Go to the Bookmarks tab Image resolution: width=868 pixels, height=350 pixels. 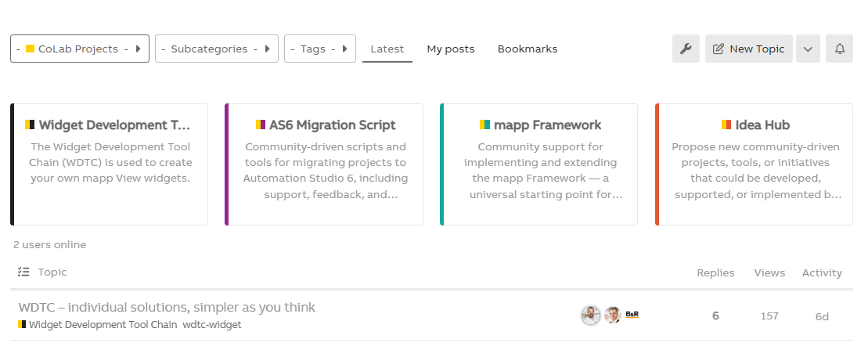coord(528,49)
